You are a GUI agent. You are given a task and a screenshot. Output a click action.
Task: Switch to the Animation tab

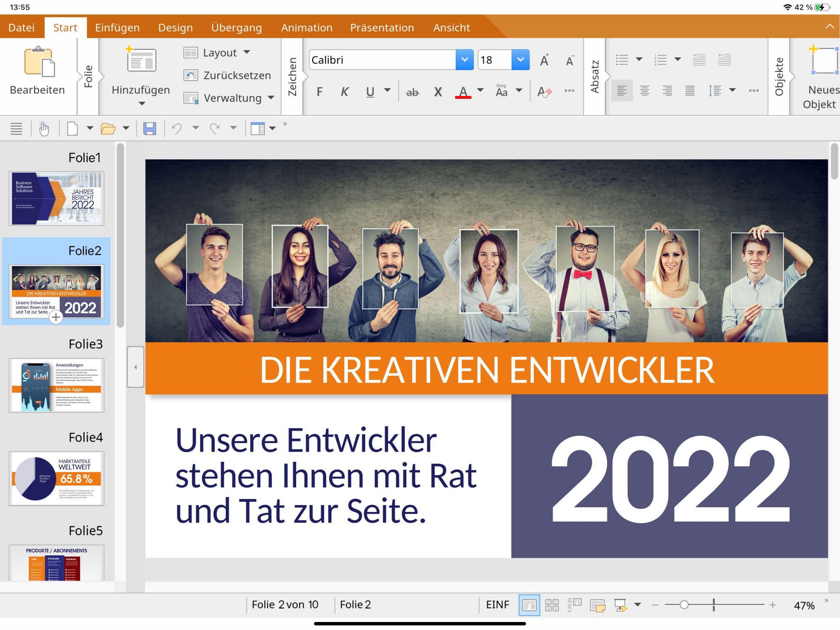coord(307,28)
